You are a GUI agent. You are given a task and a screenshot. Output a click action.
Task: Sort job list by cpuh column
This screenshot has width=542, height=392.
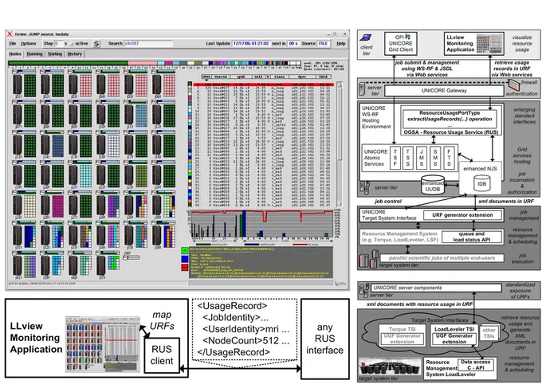coord(241,76)
